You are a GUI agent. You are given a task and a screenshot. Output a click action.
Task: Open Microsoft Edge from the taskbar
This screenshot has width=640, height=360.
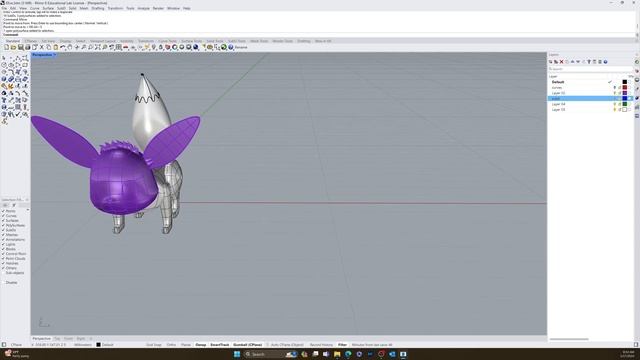[348, 354]
